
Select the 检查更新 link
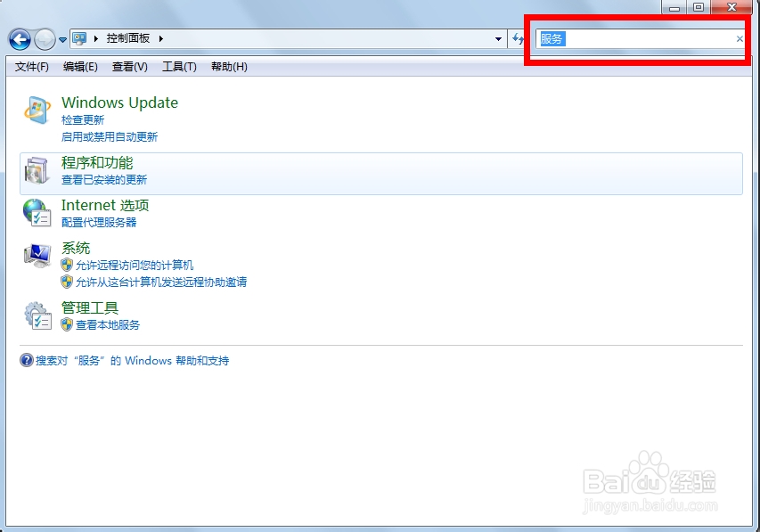pyautogui.click(x=83, y=119)
